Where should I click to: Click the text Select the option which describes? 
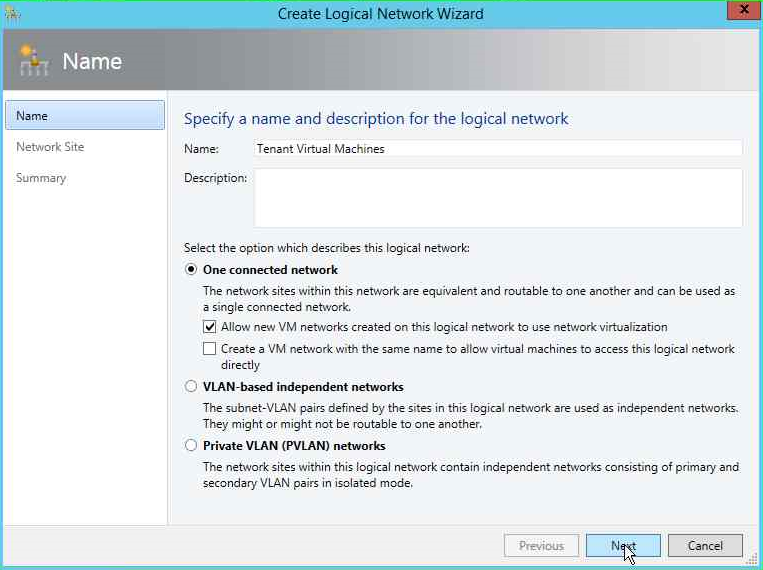[x=327, y=248]
